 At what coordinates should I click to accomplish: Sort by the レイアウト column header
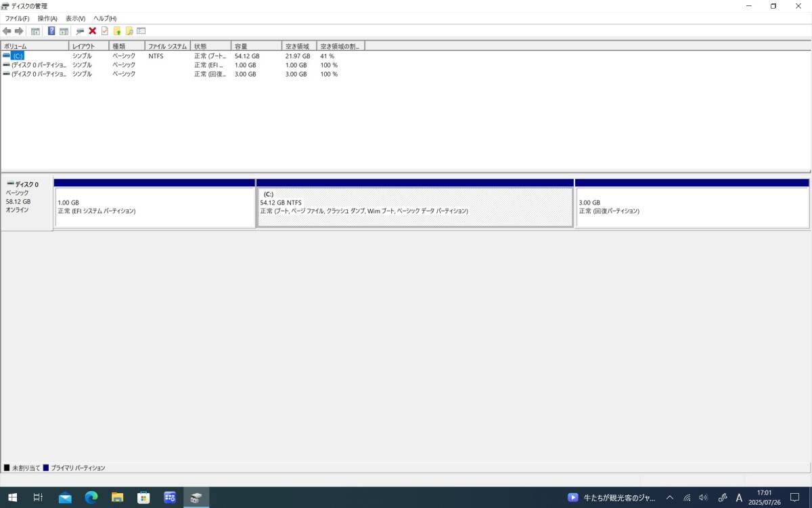89,46
